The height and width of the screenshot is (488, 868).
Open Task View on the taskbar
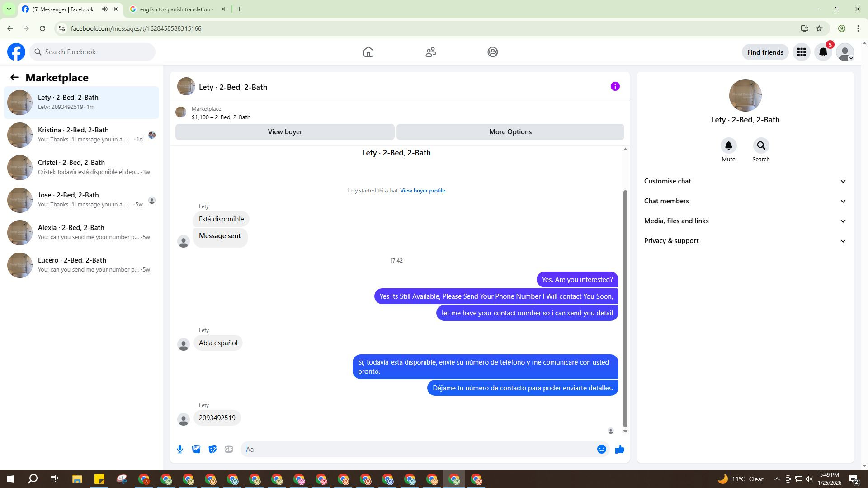pos(54,479)
